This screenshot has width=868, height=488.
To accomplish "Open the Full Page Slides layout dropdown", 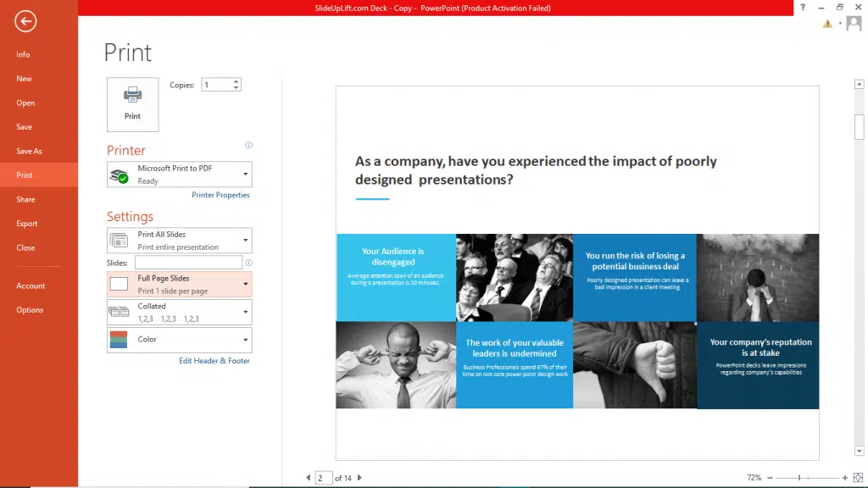I will point(179,284).
